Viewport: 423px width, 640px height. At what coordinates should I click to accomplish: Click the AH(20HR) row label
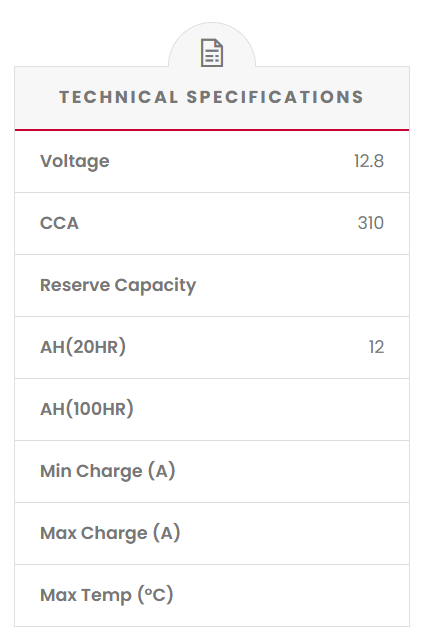coord(83,347)
